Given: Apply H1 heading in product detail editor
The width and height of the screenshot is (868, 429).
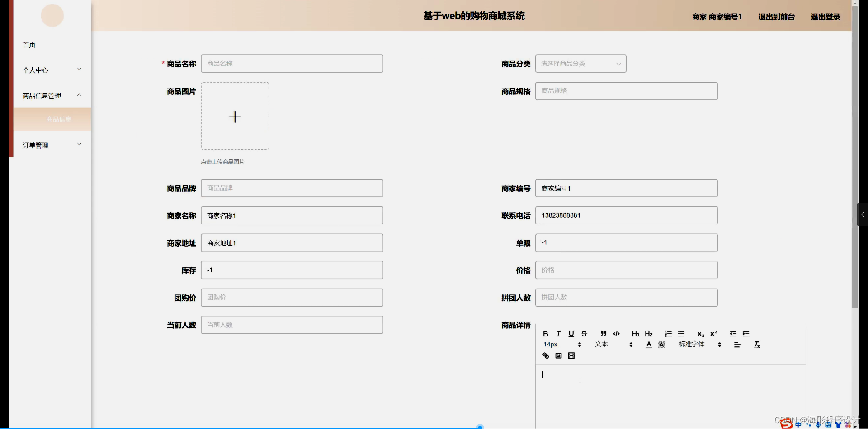Looking at the screenshot, I should tap(635, 334).
